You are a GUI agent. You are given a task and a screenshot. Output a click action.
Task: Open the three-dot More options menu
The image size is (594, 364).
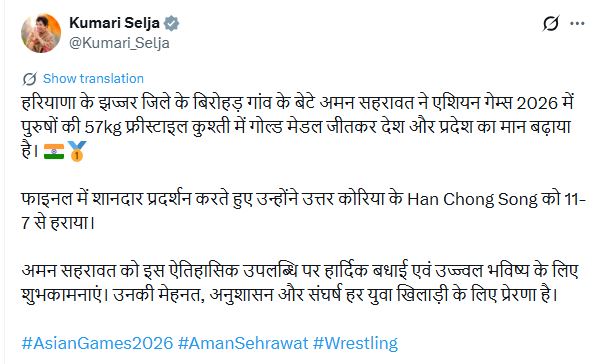tap(577, 23)
